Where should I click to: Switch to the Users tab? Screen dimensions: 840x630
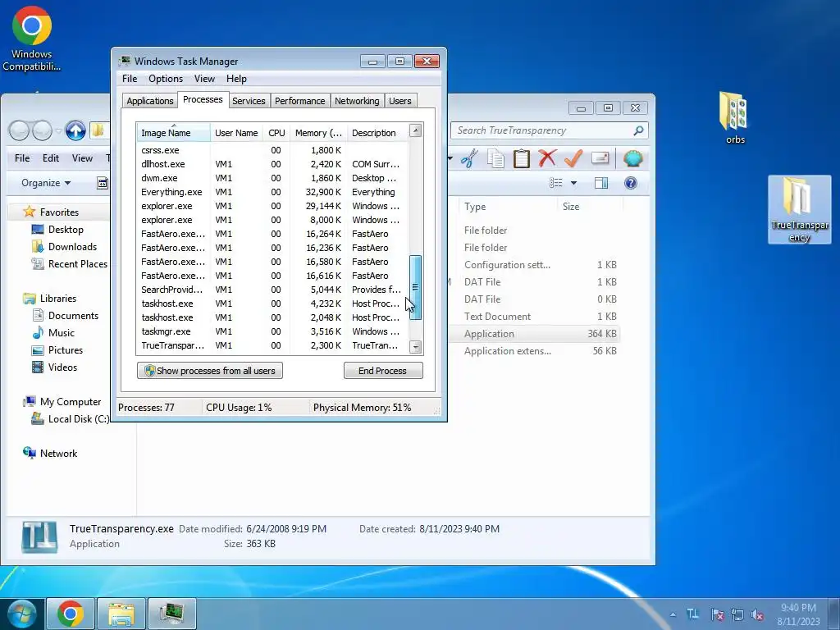point(399,101)
